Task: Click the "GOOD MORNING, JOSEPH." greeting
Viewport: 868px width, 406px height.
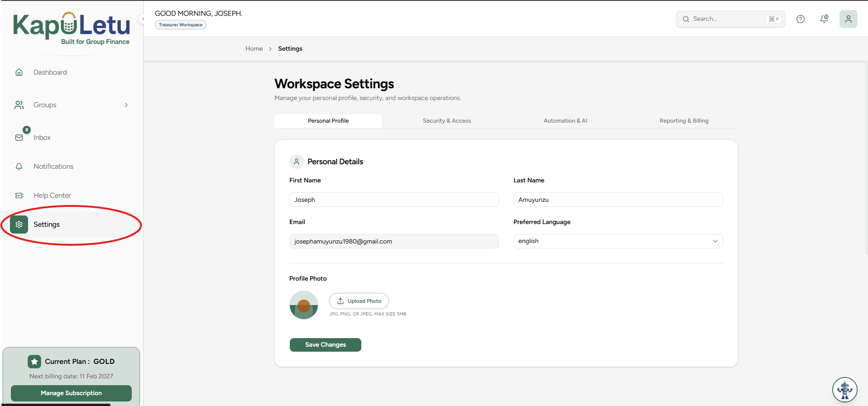Action: [199, 14]
